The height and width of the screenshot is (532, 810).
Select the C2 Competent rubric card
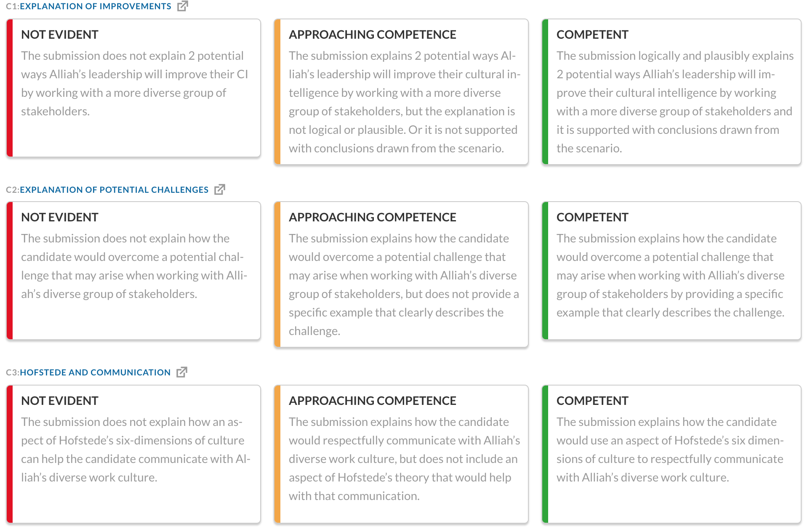[671, 271]
